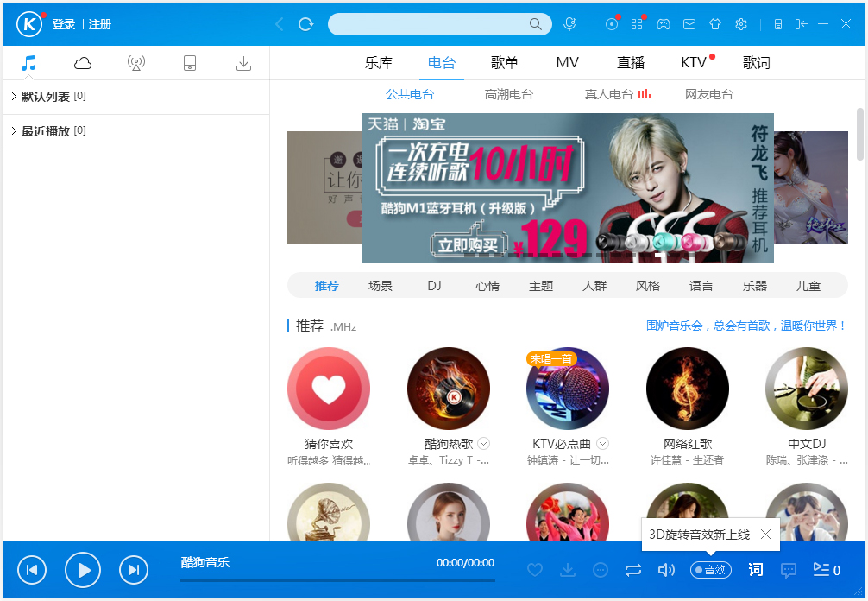Select the 真人电台 sub-tab
This screenshot has width=868, height=601.
tap(609, 95)
